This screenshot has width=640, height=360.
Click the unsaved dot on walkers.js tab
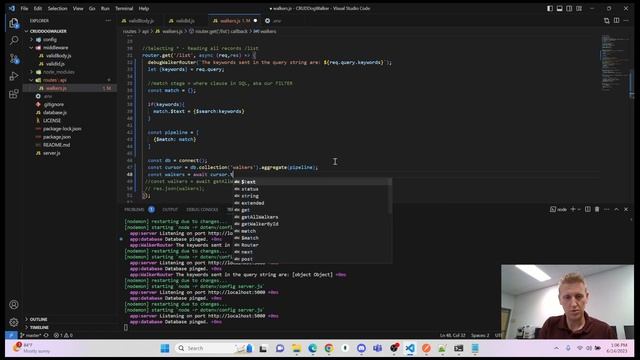click(x=256, y=21)
